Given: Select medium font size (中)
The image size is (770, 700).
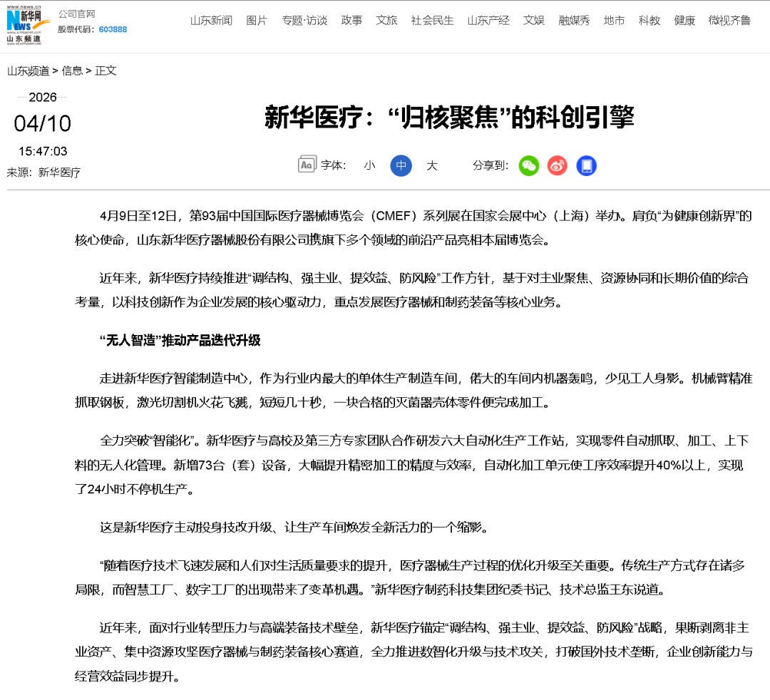Looking at the screenshot, I should (401, 166).
